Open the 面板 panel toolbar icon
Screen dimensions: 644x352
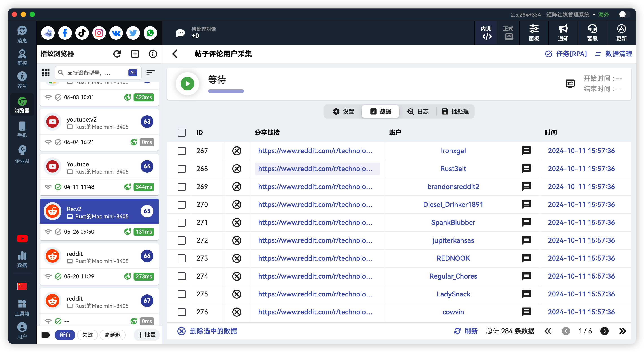coord(534,33)
